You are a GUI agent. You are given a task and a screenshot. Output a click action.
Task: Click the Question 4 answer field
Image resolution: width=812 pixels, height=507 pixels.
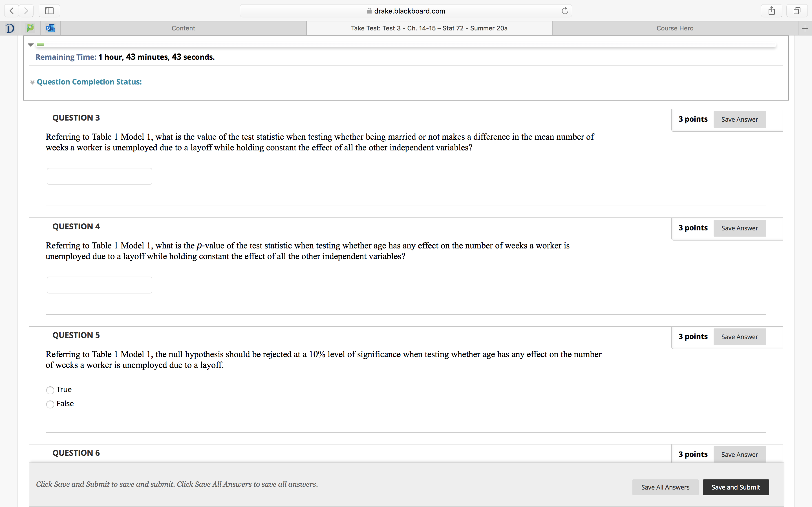(x=99, y=285)
